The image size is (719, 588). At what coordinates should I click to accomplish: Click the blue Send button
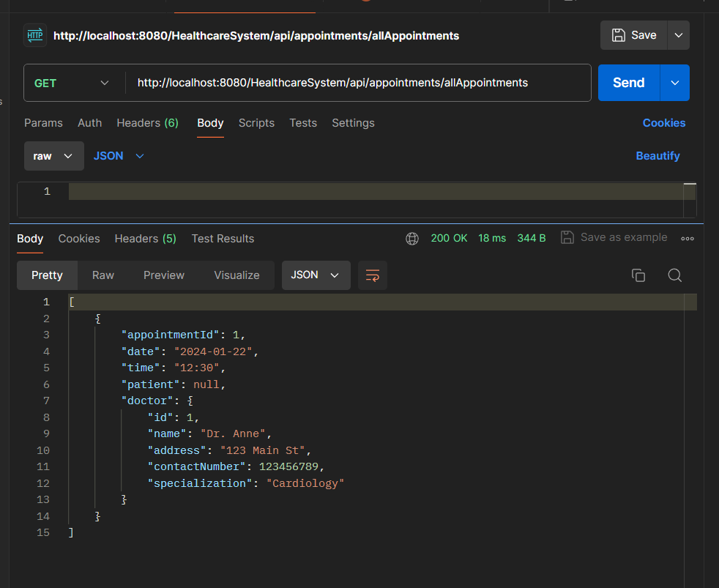(628, 83)
